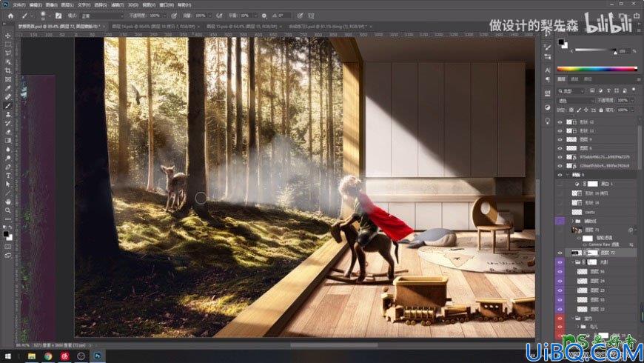Click the color spectrum ramp

597,69
